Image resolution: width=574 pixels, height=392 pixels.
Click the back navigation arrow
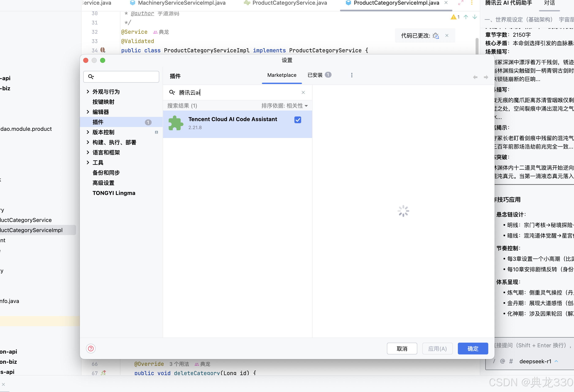point(475,77)
